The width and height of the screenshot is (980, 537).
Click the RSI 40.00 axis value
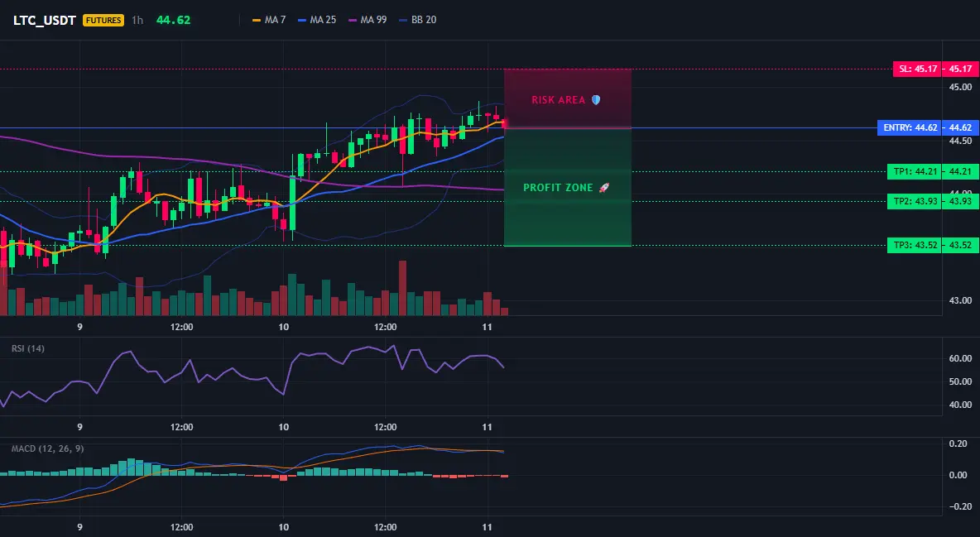[960, 405]
